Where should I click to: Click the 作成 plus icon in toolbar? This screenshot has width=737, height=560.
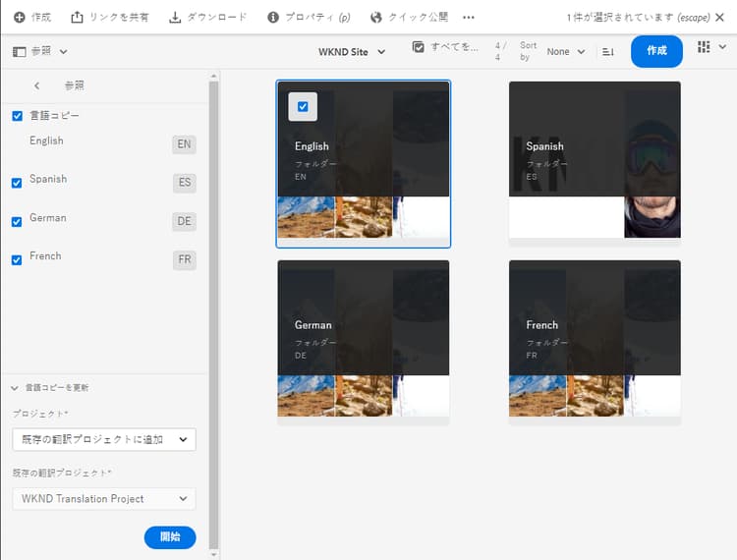[19, 18]
